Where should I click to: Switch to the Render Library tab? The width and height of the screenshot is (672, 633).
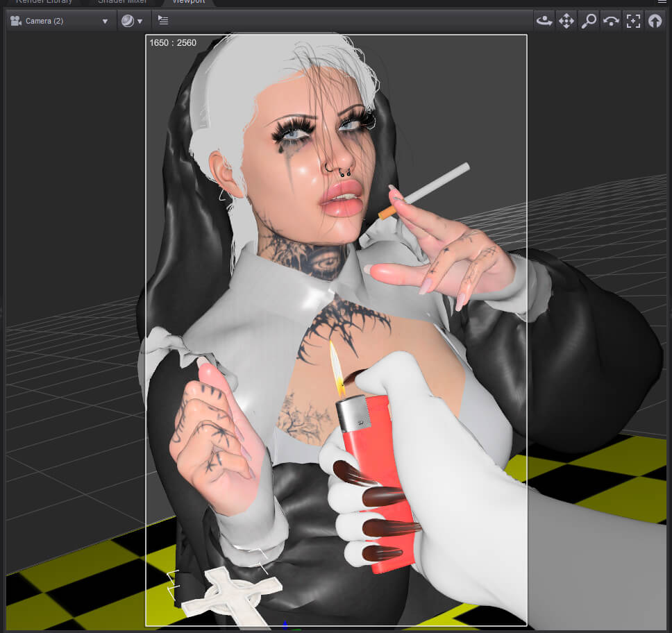[44, 2]
